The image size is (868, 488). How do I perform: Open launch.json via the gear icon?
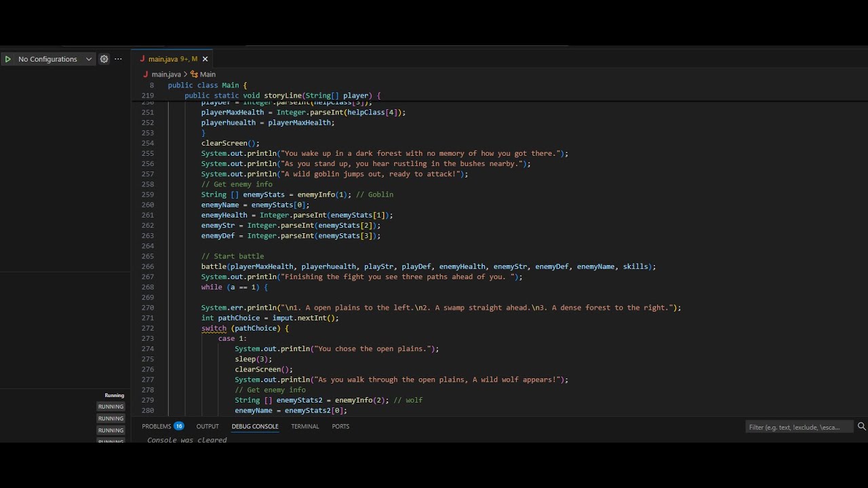104,59
